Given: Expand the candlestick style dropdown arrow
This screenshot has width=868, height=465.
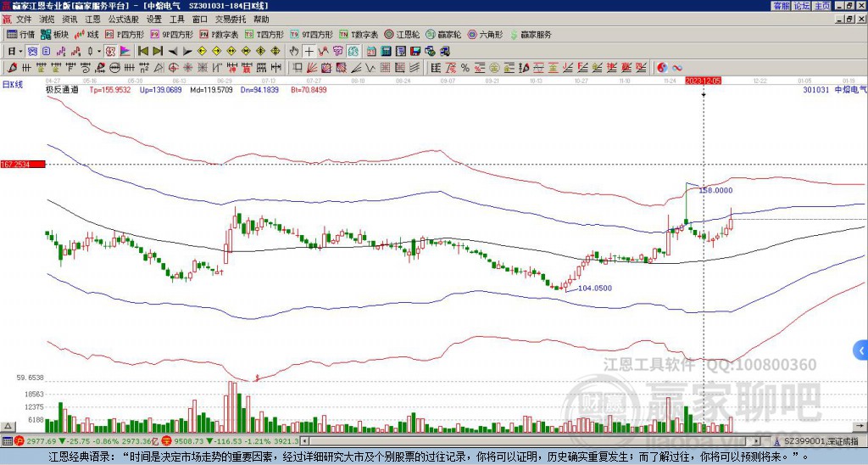Looking at the screenshot, I should (x=99, y=52).
